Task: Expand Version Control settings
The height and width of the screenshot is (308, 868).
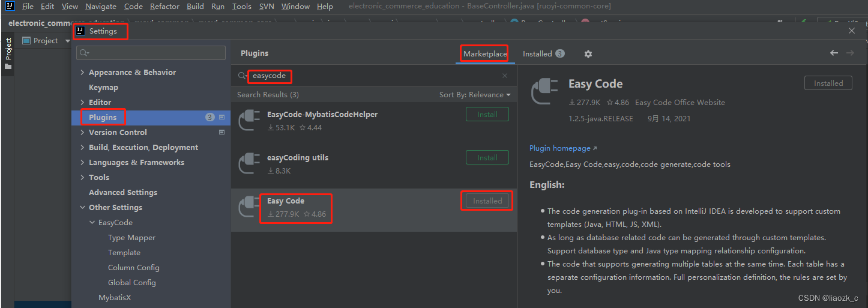Action: point(83,133)
